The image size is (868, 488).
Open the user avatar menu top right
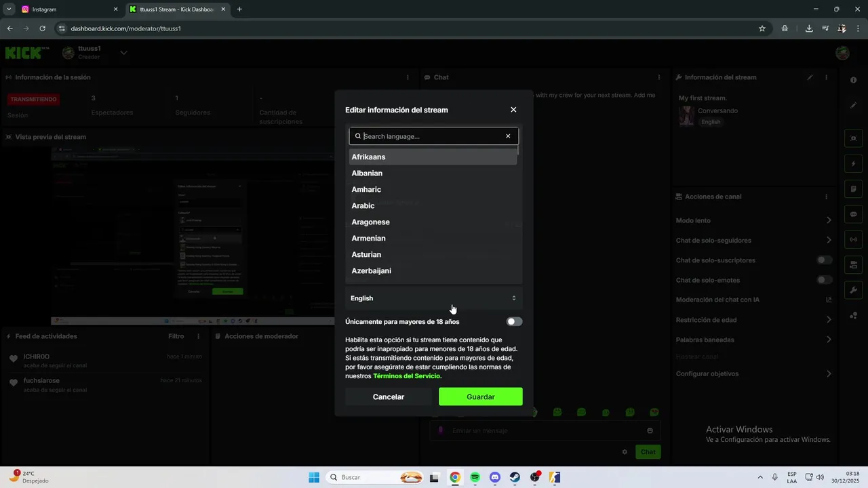[842, 53]
